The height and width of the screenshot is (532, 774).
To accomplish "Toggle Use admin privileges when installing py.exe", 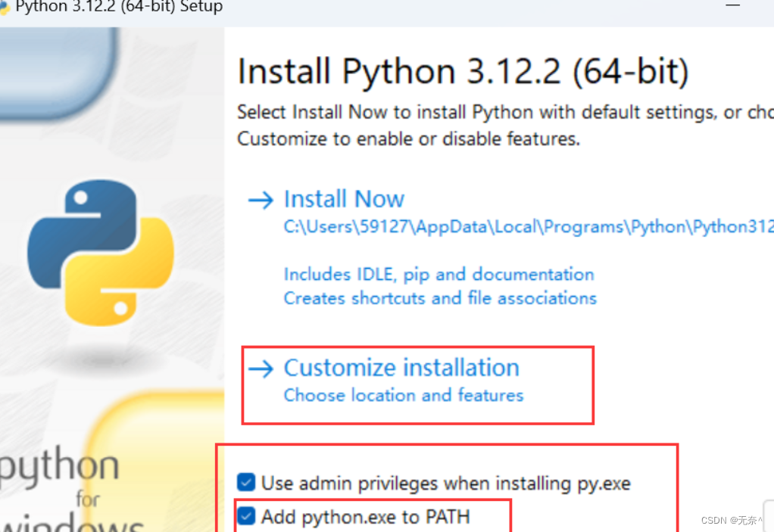I will pyautogui.click(x=246, y=482).
